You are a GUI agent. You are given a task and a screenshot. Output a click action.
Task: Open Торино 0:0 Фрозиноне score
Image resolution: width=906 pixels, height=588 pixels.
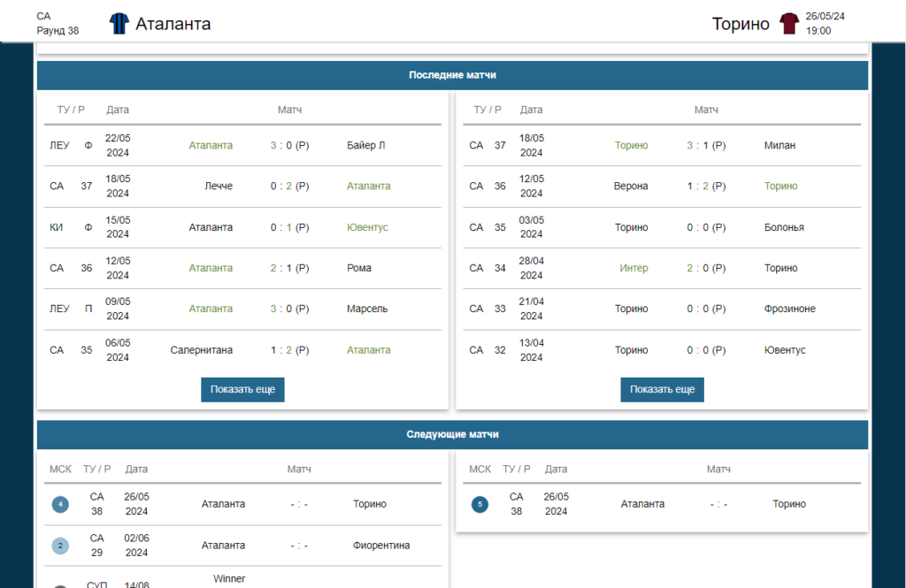(706, 309)
